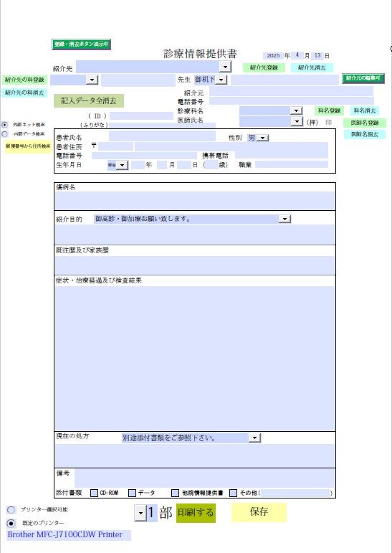
Task: Click the 傷病名 text area
Action: [195, 201]
